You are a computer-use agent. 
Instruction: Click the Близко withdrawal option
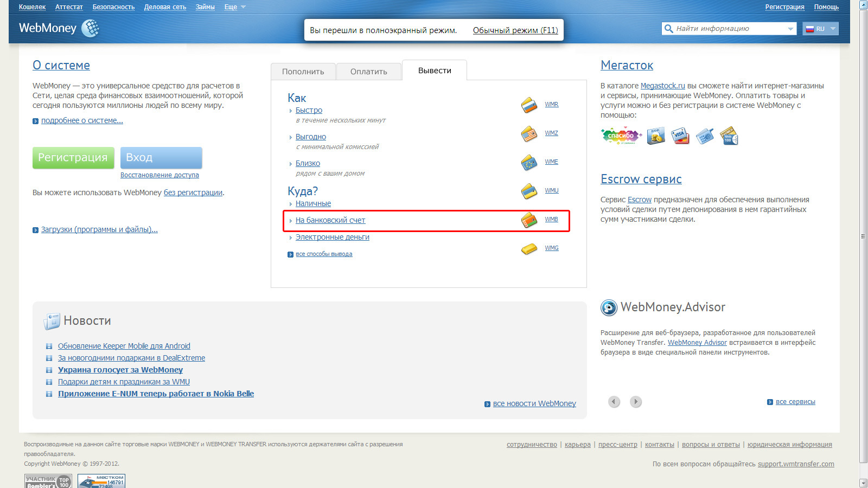coord(308,163)
